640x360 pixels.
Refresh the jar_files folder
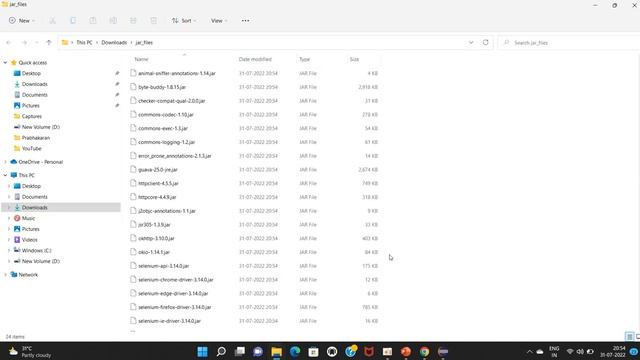tap(485, 42)
